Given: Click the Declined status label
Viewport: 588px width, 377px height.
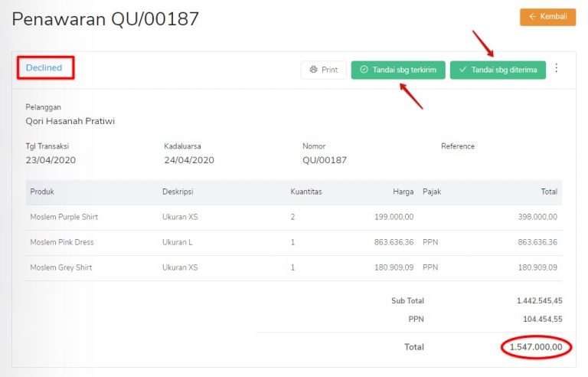Looking at the screenshot, I should (44, 67).
